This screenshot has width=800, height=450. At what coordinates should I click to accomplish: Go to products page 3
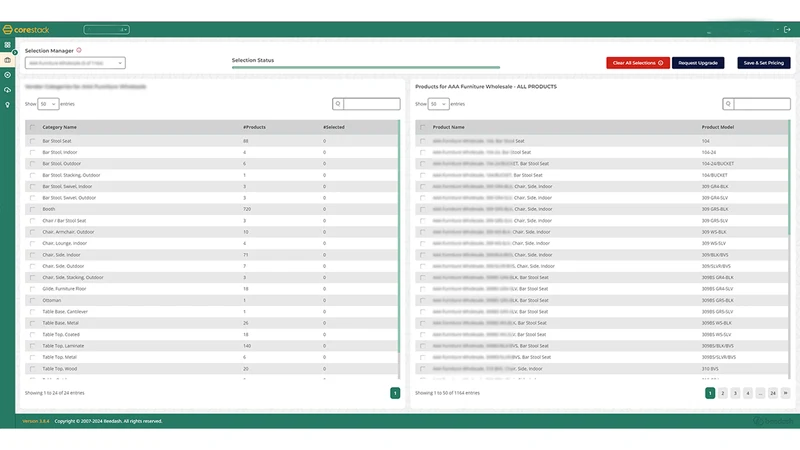(x=735, y=393)
